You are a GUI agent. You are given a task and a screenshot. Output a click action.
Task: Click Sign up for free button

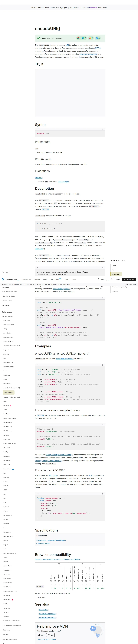click(x=129, y=279)
